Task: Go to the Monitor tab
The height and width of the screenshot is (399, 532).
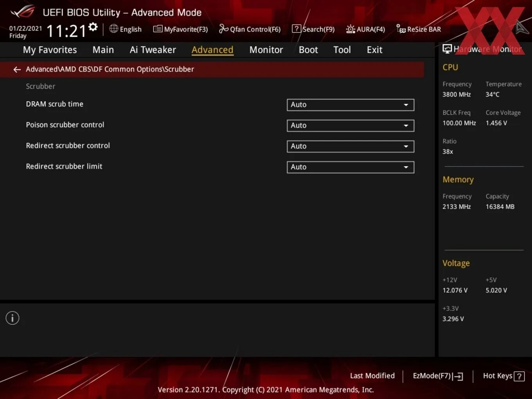Action: 266,50
